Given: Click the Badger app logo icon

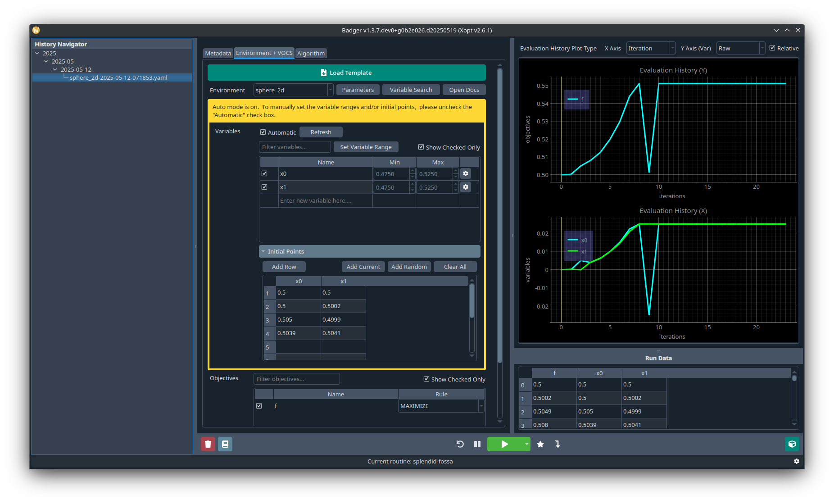Looking at the screenshot, I should tap(36, 30).
